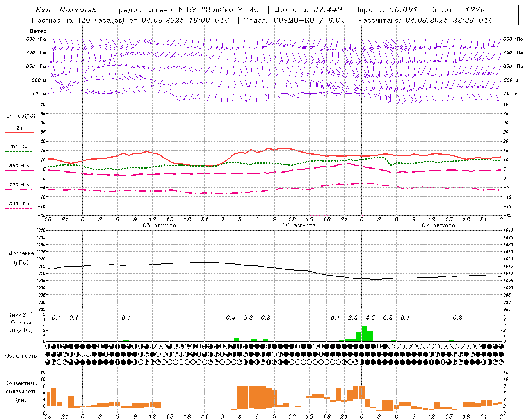Click the left-side 10 м wind level label
This screenshot has width=525, height=420.
(39, 94)
